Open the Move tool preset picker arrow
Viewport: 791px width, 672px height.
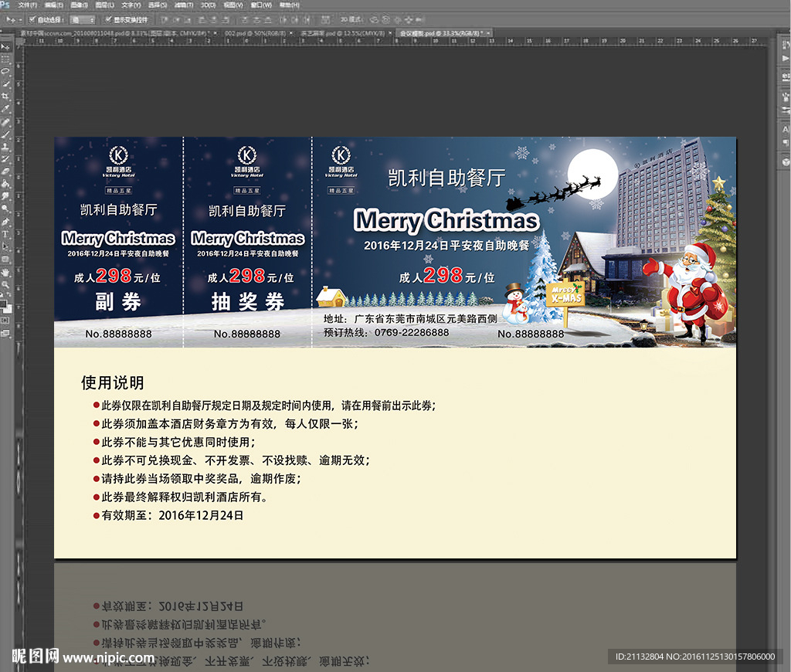pos(20,19)
